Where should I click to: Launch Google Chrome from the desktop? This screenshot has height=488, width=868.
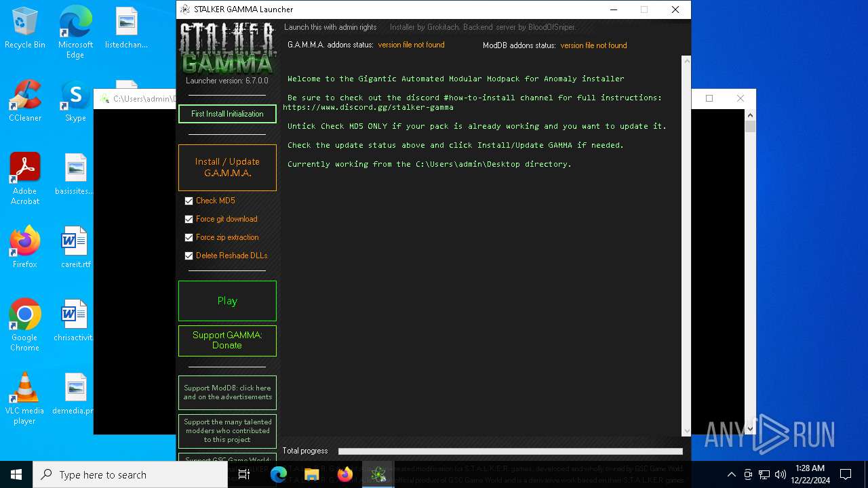coord(25,325)
